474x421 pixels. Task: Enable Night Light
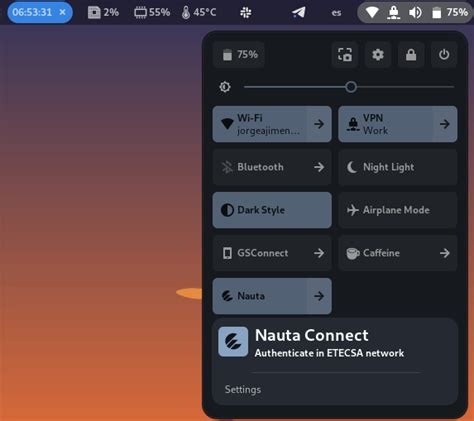pos(398,167)
